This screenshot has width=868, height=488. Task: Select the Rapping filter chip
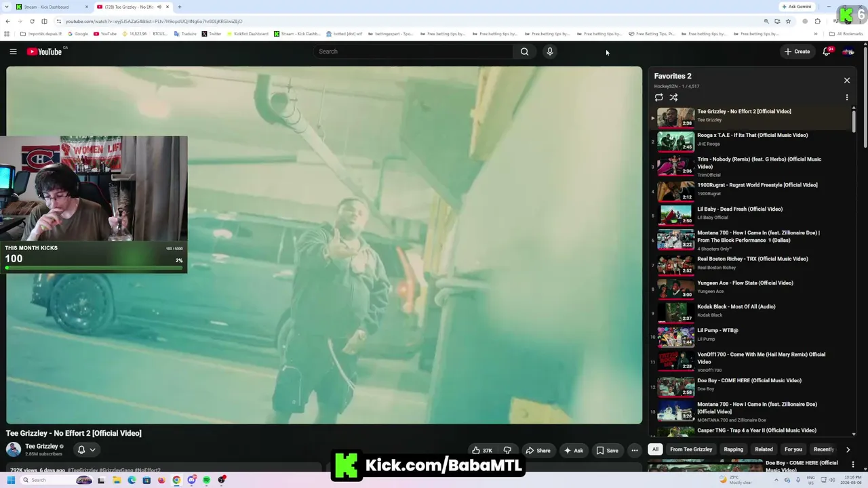coord(733,449)
